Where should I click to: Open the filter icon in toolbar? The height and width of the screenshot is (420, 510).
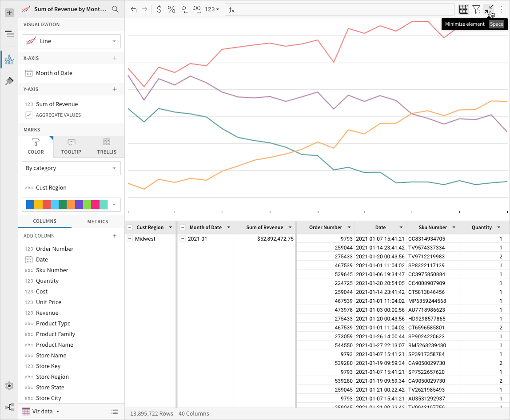[477, 9]
